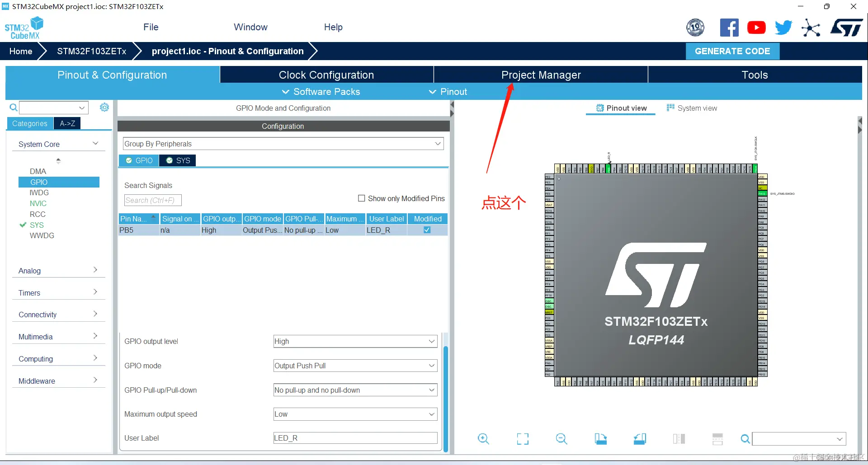Select the Categories tab
Image resolution: width=868 pixels, height=465 pixels.
(x=30, y=123)
